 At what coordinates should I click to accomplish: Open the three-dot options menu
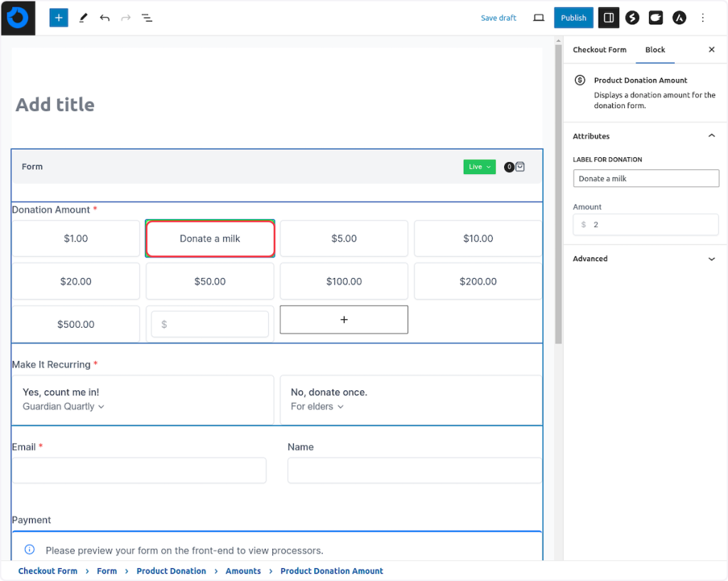[703, 18]
